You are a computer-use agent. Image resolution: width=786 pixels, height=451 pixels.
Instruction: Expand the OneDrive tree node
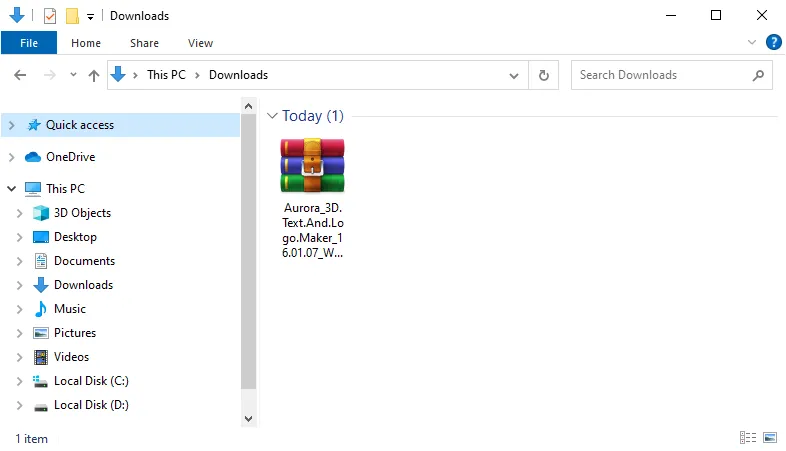[x=12, y=157]
